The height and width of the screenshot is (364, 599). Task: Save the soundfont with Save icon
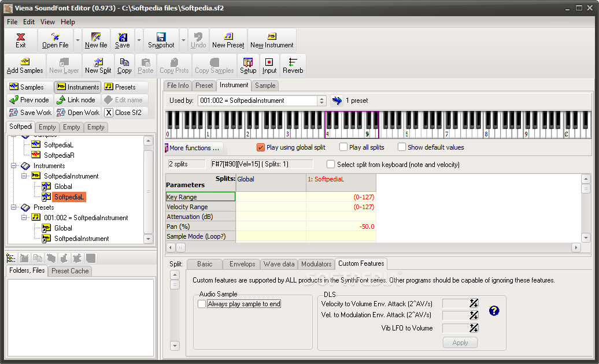click(x=122, y=40)
